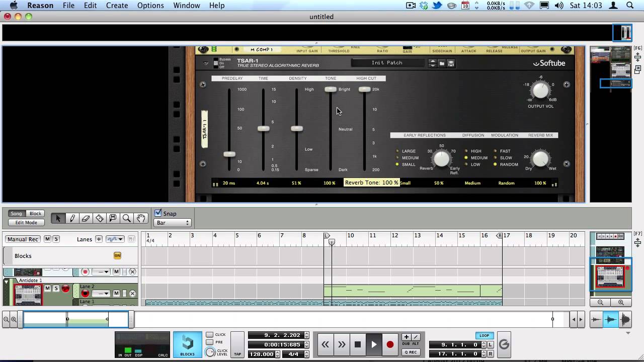Open the track parameter automation dropdown

point(115,239)
